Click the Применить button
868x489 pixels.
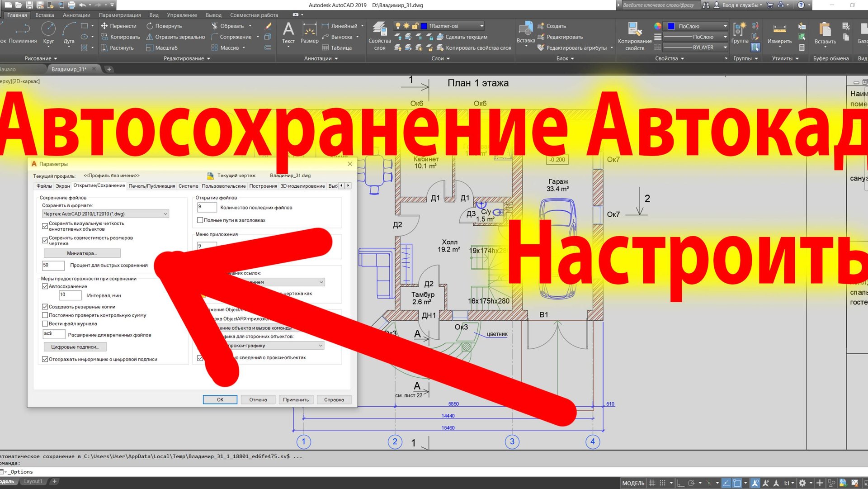click(x=296, y=399)
